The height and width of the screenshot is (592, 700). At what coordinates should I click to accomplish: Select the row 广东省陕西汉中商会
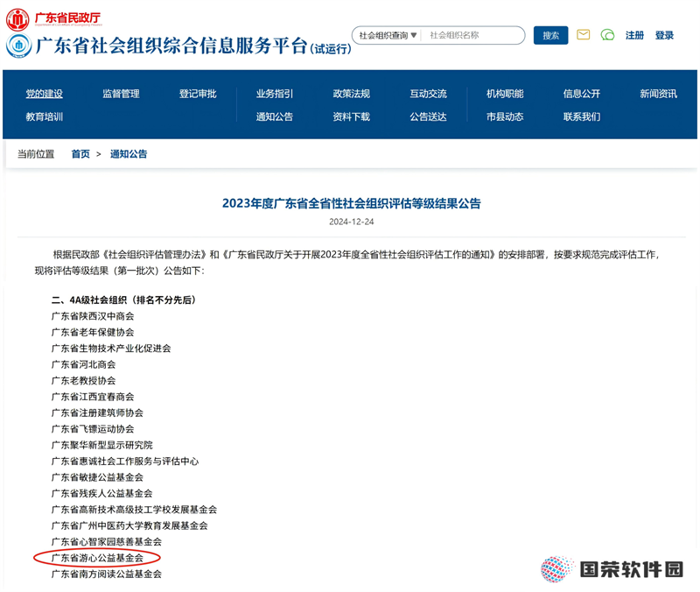coord(93,316)
